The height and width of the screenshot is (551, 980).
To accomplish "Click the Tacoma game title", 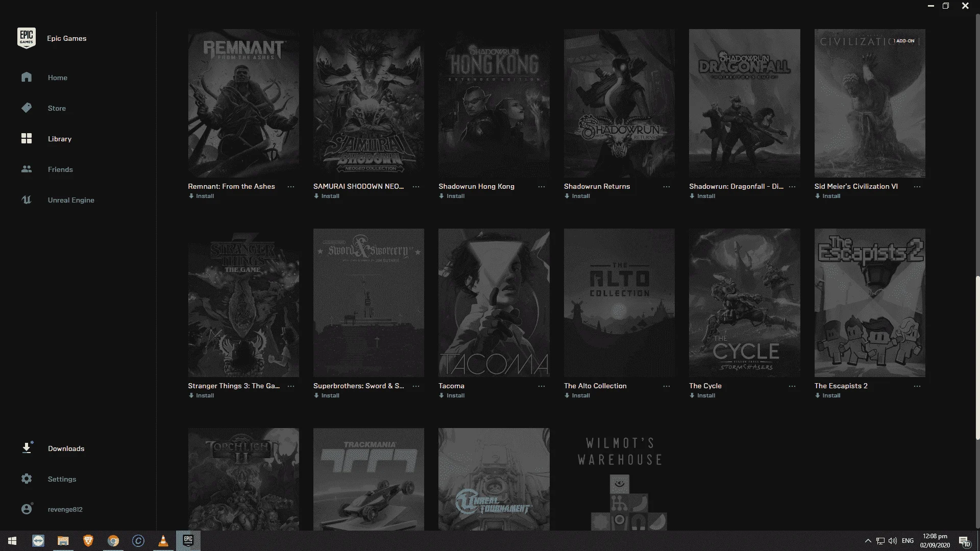I will [452, 386].
